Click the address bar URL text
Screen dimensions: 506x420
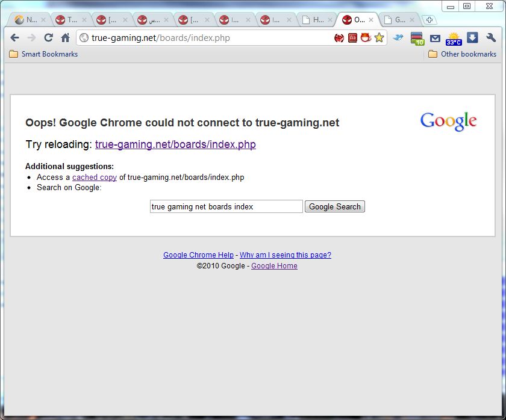point(161,38)
